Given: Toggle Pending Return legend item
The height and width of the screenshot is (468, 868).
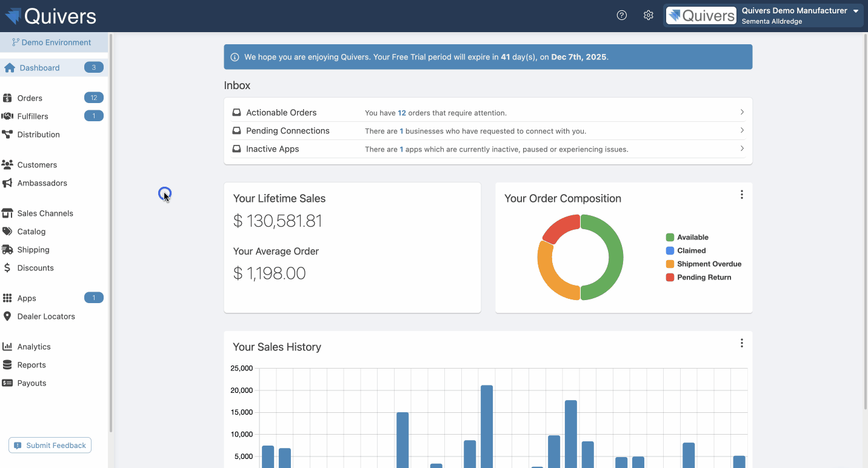Looking at the screenshot, I should pyautogui.click(x=704, y=278).
